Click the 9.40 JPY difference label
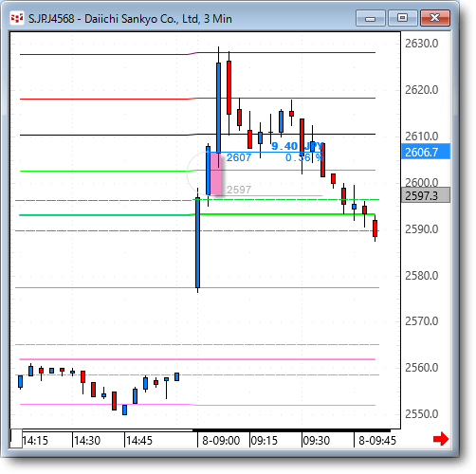The width and height of the screenshot is (476, 474). [x=297, y=146]
